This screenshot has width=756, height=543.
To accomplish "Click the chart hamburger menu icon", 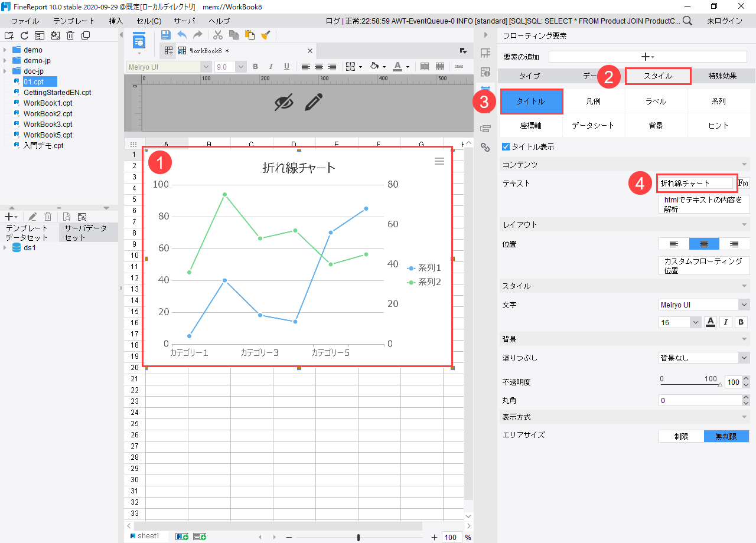I will (439, 161).
